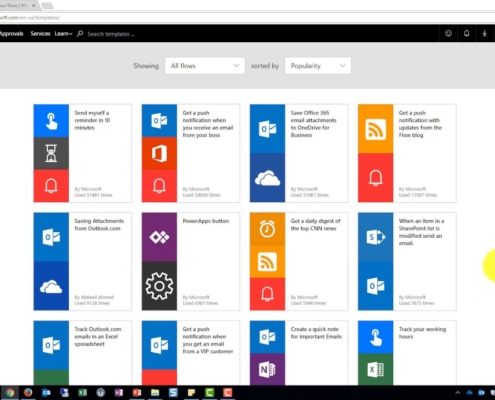Open PowerPoint from the taskbar
495x400 pixels.
point(137,393)
